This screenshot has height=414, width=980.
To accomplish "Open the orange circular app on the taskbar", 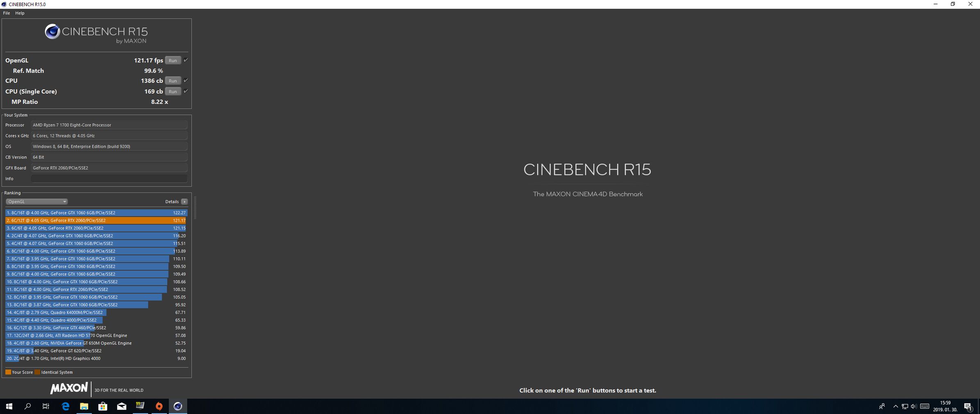I will point(159,406).
